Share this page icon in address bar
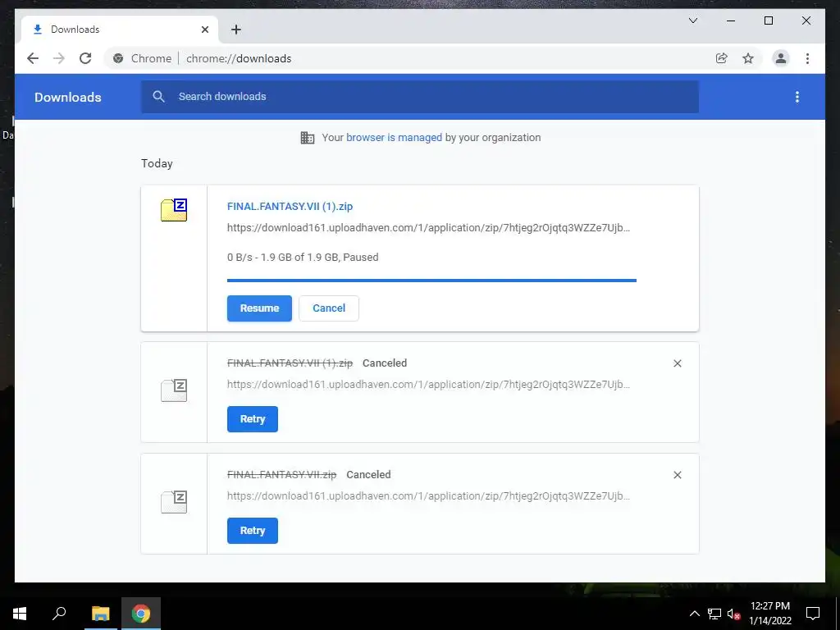The width and height of the screenshot is (840, 630). 722,58
